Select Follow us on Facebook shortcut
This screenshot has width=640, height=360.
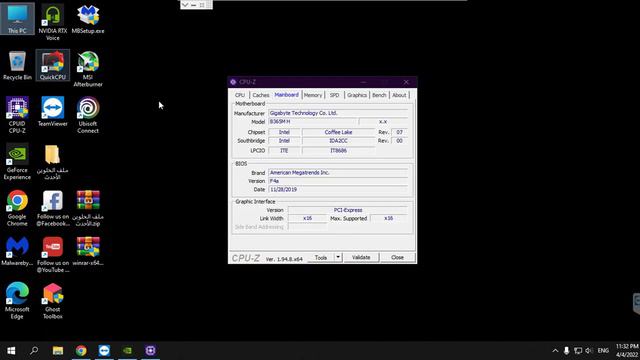(53, 208)
